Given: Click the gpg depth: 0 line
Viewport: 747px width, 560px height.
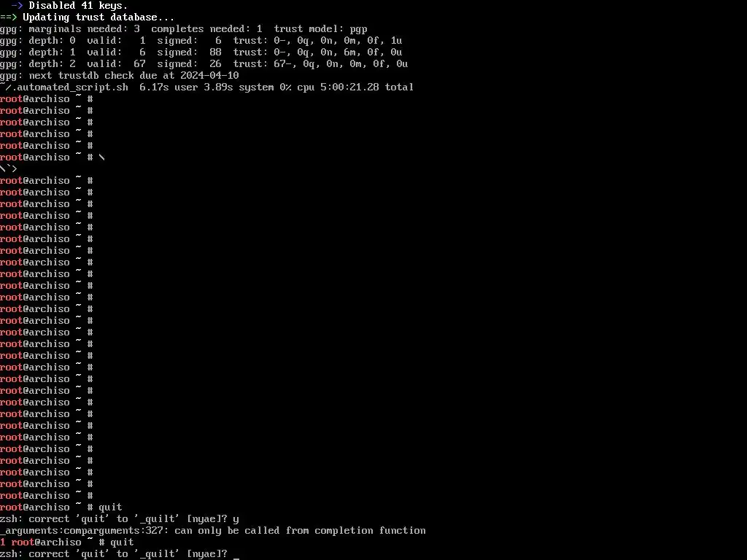Looking at the screenshot, I should [x=201, y=41].
